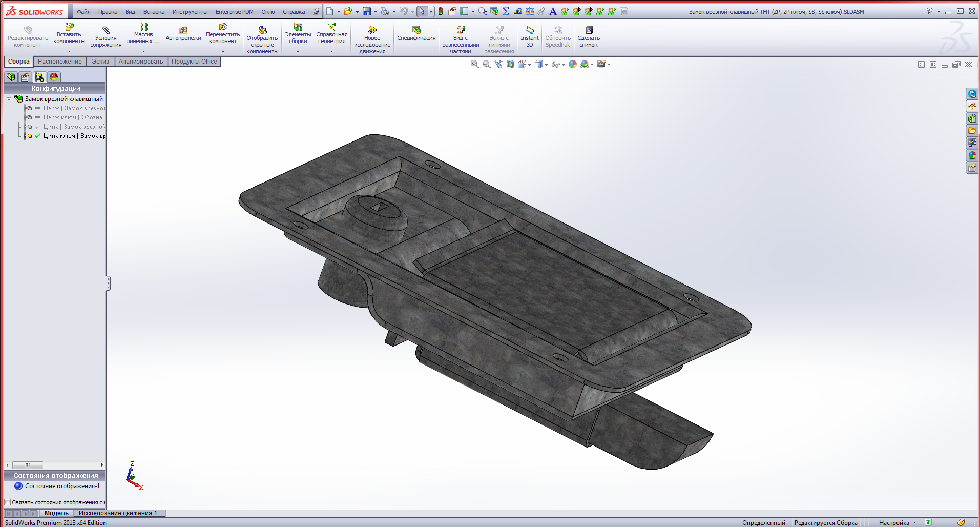Open the PropertyManager tab icon
The width and height of the screenshot is (980, 527).
coord(25,77)
